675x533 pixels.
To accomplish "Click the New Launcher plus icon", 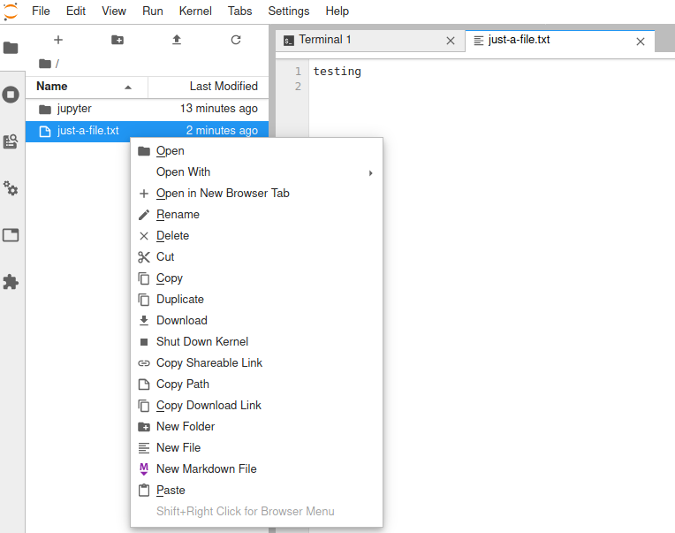I will [x=58, y=40].
